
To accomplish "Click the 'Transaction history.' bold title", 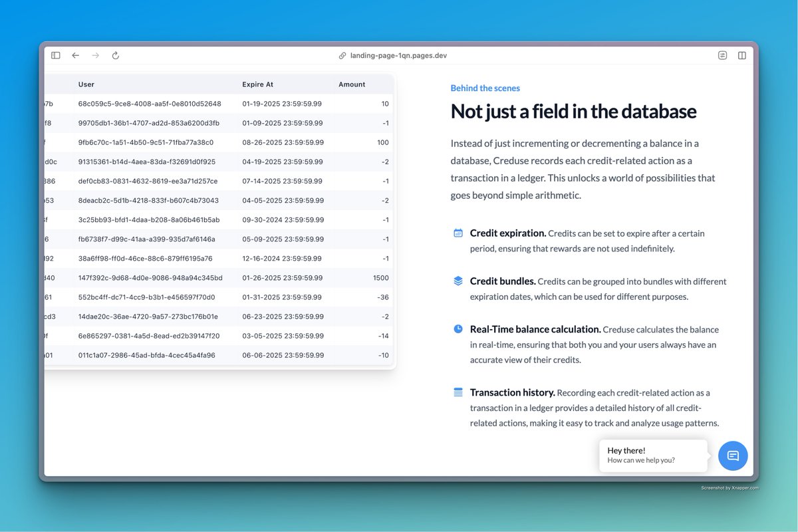I will tap(513, 392).
